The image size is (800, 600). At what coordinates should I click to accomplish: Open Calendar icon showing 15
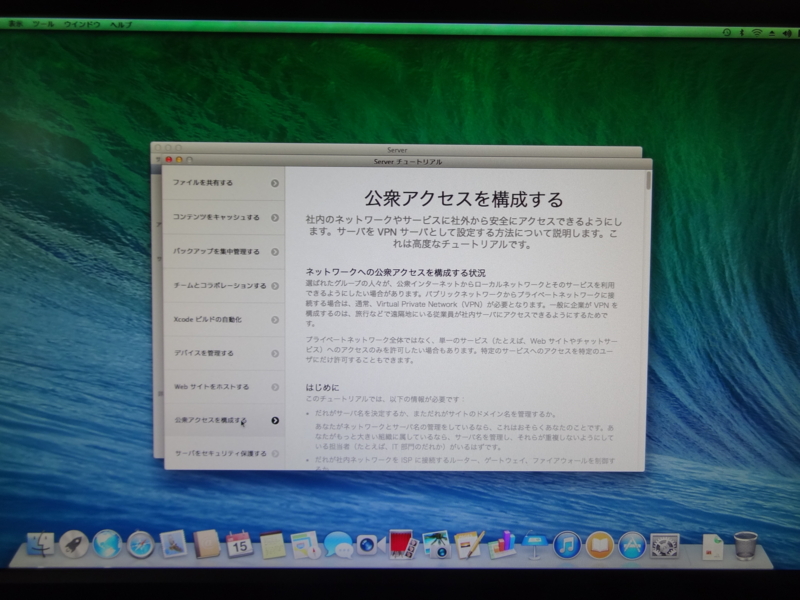239,544
